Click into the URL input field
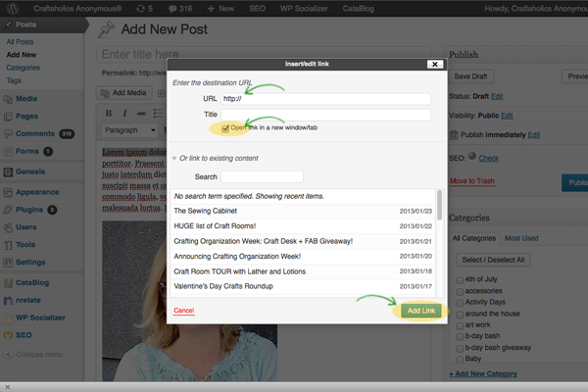The height and width of the screenshot is (392, 588). 325,99
